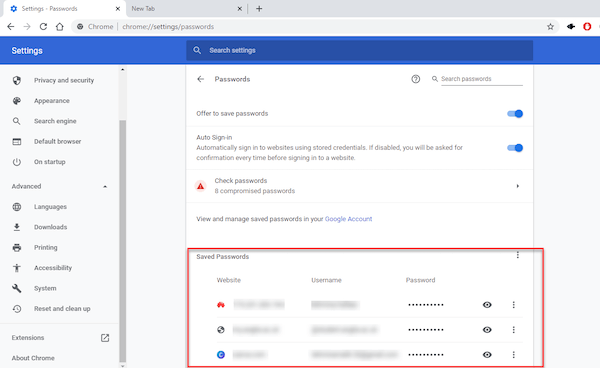This screenshot has width=600, height=368.
Task: Focus the Search settings field
Action: coord(359,50)
